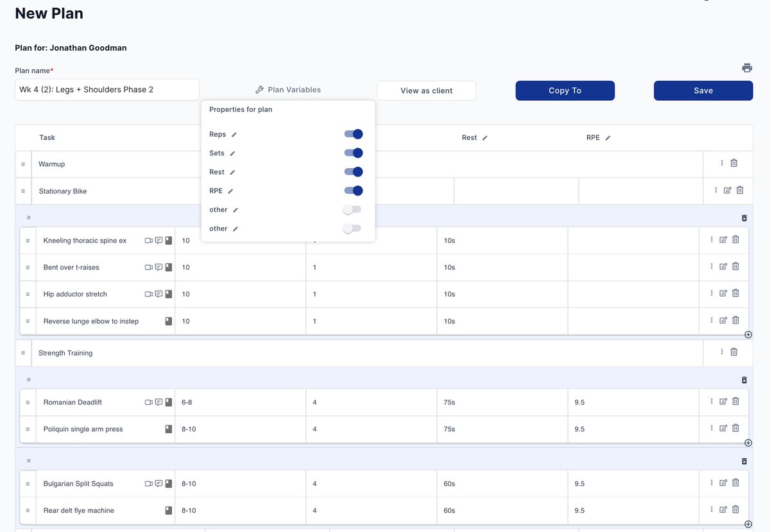This screenshot has width=770, height=532.
Task: Disable the Rest property toggle
Action: coord(354,172)
